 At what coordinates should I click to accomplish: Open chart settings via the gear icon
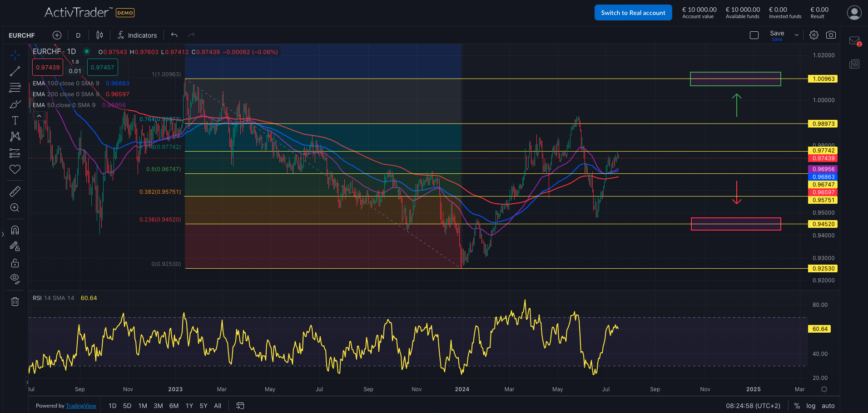pyautogui.click(x=813, y=35)
